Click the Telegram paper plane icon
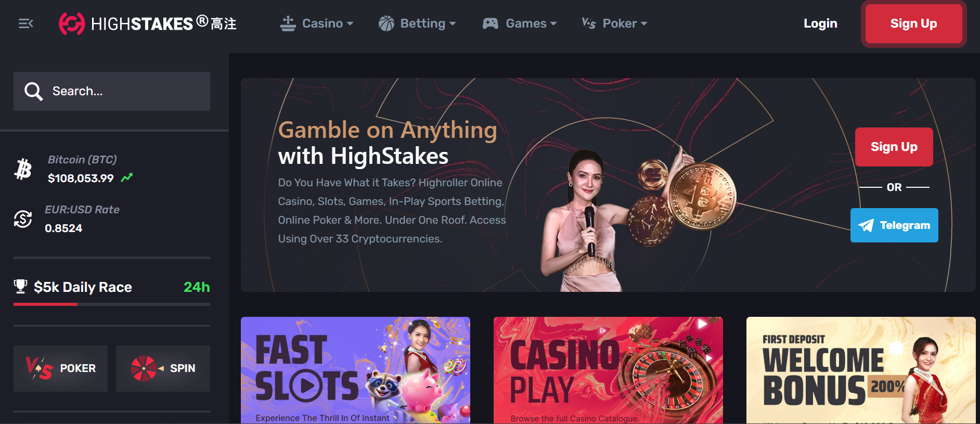The width and height of the screenshot is (980, 424). coord(866,225)
